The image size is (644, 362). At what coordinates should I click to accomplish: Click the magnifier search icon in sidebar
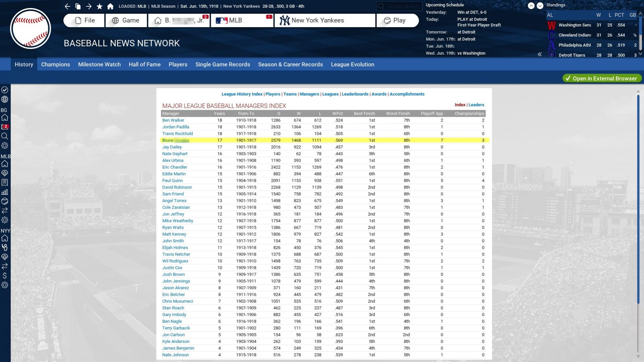point(5,136)
